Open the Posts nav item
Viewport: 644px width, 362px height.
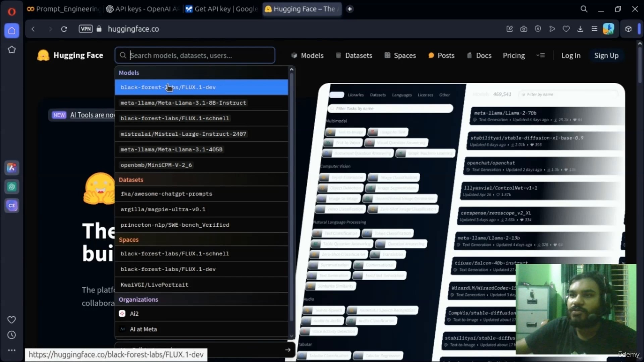click(441, 56)
